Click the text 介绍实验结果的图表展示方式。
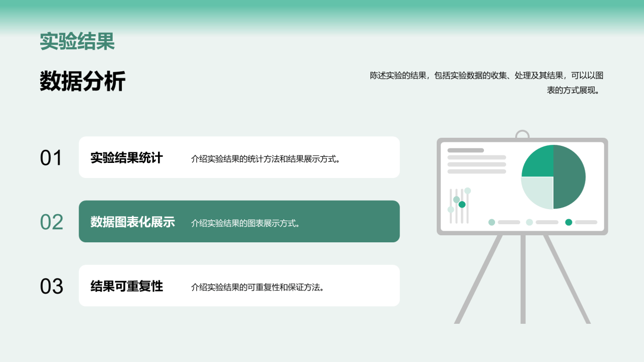Viewport: 644px width, 362px height. (247, 223)
